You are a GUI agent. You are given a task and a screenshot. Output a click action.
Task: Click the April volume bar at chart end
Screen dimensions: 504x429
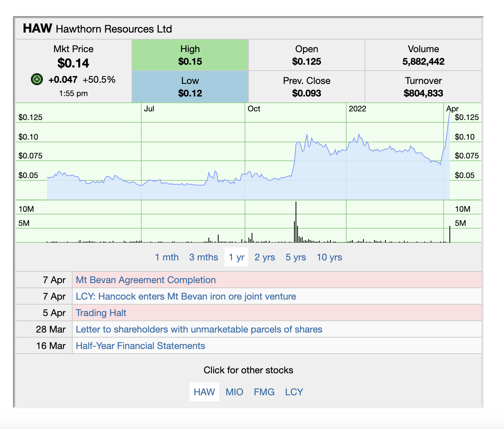click(450, 234)
